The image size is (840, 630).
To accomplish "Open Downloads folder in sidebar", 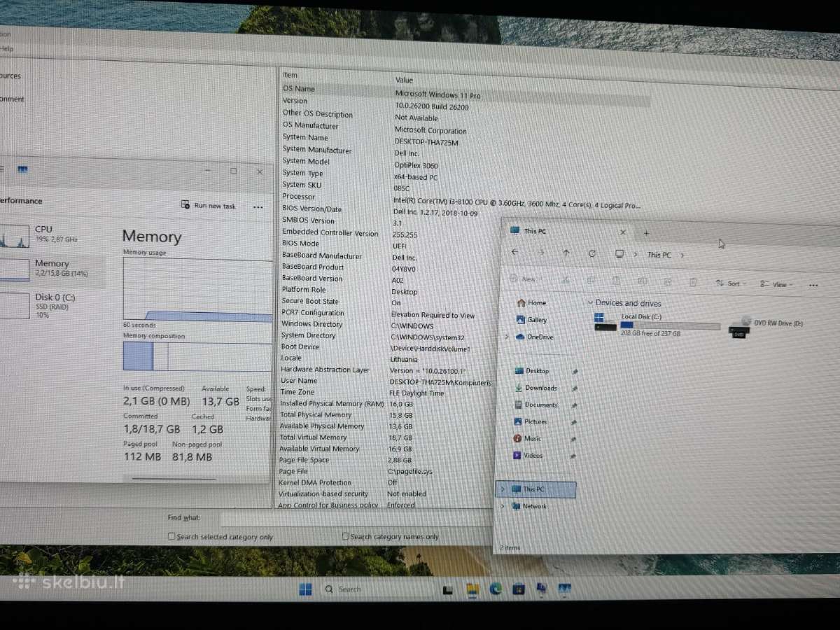I will pos(535,387).
